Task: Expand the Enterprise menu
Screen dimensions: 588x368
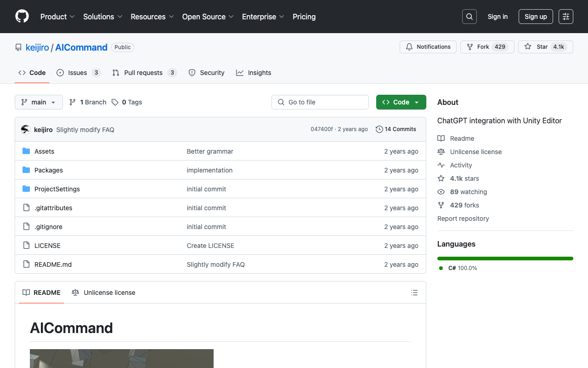Action: pyautogui.click(x=263, y=17)
